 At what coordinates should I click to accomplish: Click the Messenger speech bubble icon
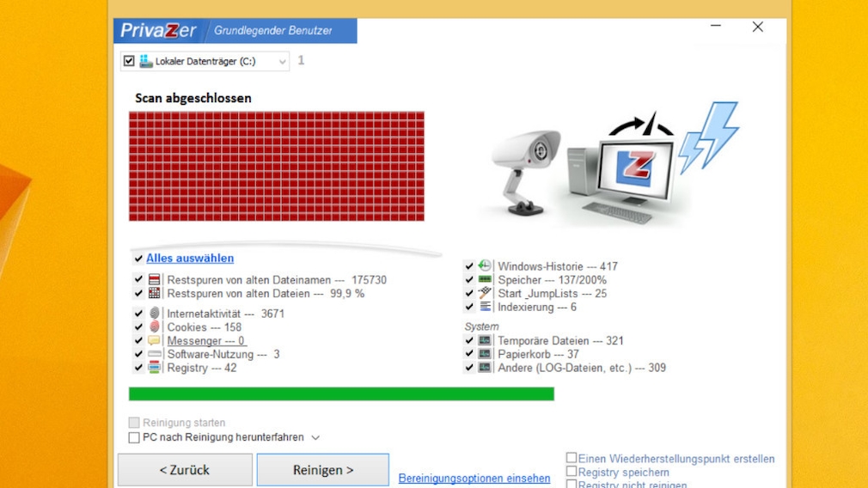click(x=155, y=341)
